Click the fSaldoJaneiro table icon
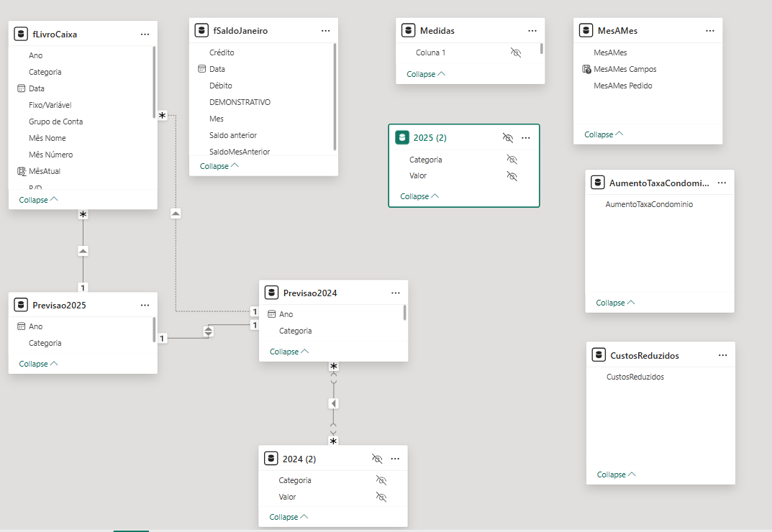The image size is (772, 532). coord(201,30)
